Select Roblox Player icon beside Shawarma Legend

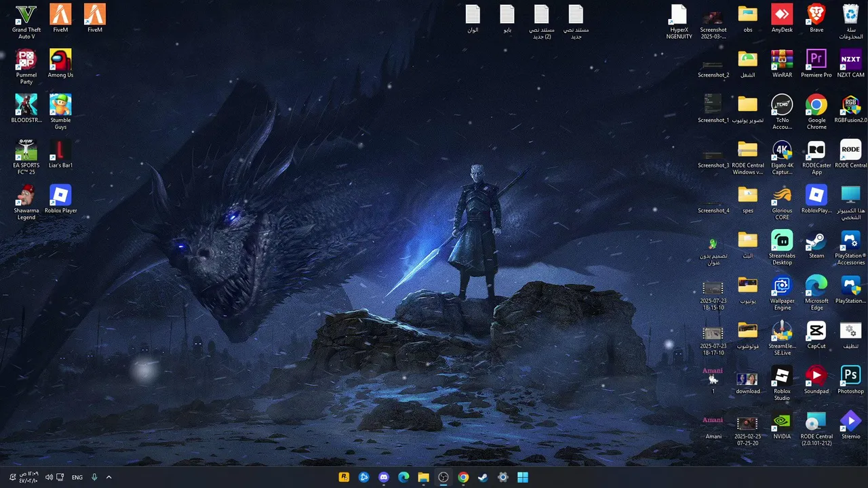click(x=60, y=199)
